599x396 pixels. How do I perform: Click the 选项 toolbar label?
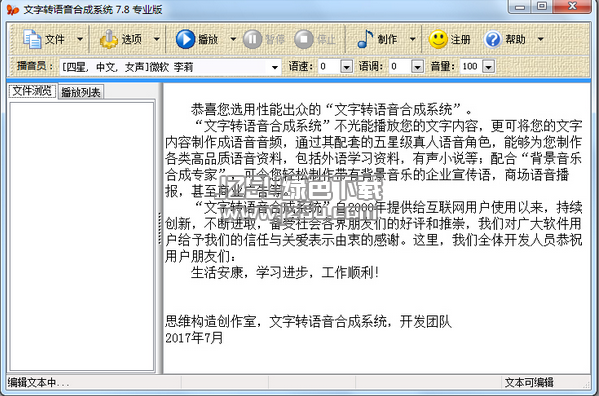[131, 39]
